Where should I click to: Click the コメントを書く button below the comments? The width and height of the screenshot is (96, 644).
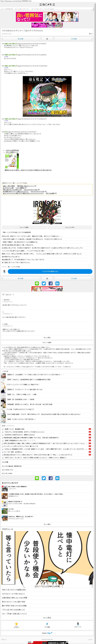pos(47,343)
